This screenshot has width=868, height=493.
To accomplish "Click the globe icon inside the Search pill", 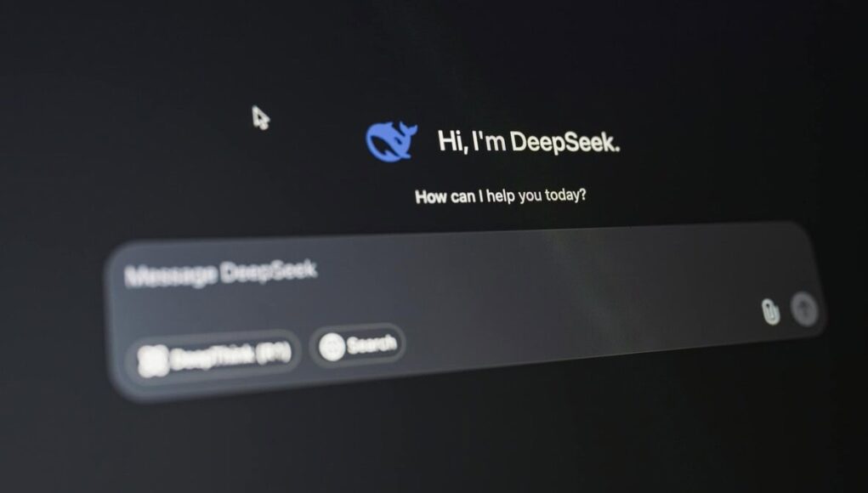I will tap(331, 345).
